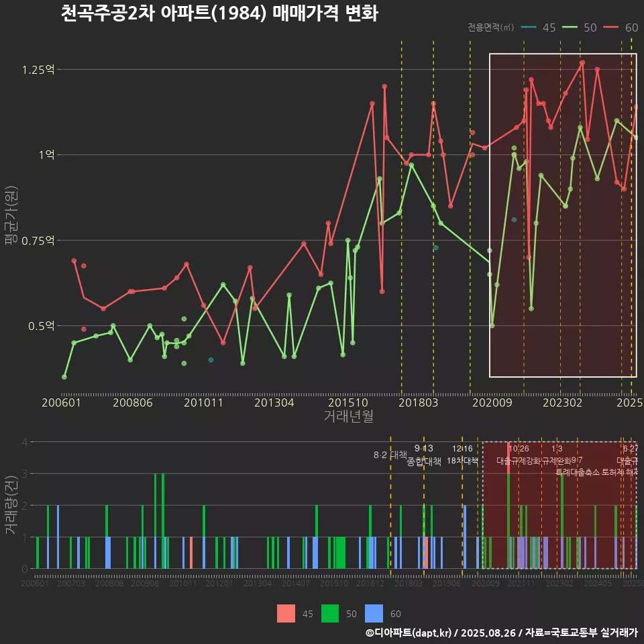The image size is (644, 644).
Task: Click the '0.75억' y-axis label
Action: point(38,240)
